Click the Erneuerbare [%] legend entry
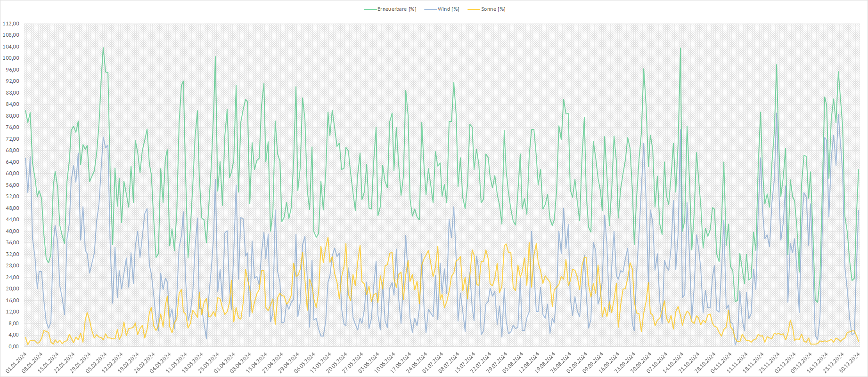The width and height of the screenshot is (868, 377). (x=396, y=9)
